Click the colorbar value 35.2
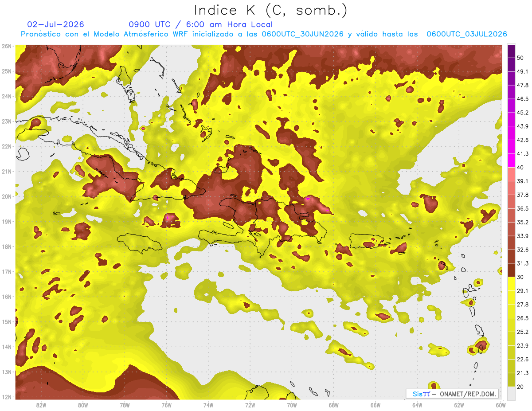Screen dimensions: 532x411 pyautogui.click(x=523, y=222)
